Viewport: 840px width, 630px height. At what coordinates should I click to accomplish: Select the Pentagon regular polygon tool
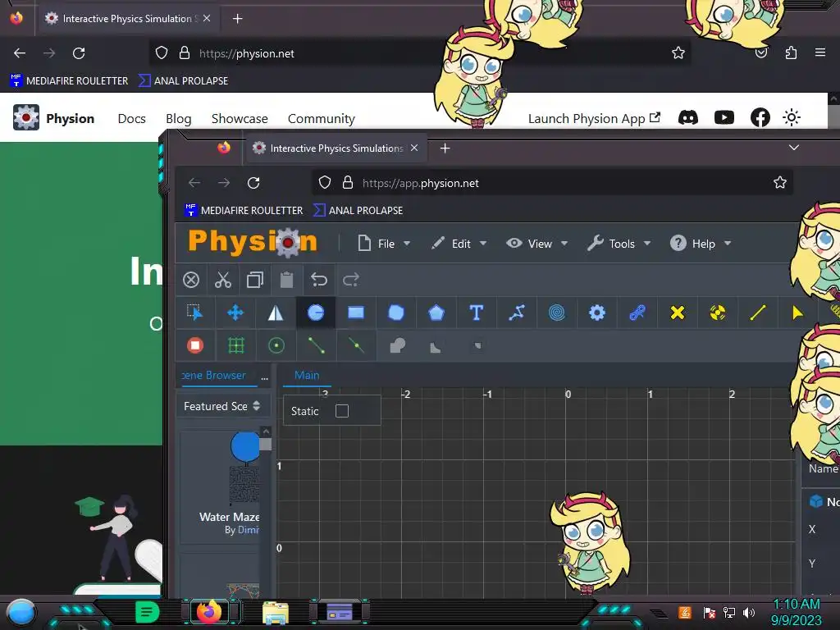point(436,313)
